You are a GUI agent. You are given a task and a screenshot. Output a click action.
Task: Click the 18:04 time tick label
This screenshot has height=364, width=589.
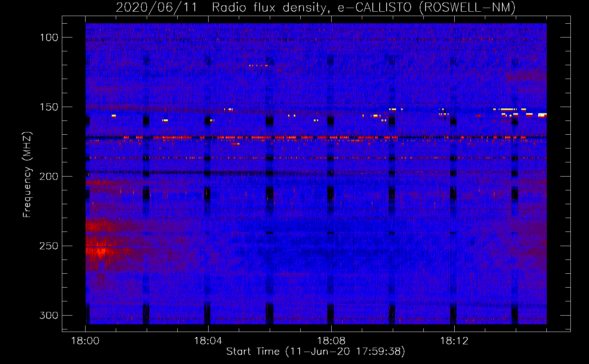pyautogui.click(x=208, y=341)
